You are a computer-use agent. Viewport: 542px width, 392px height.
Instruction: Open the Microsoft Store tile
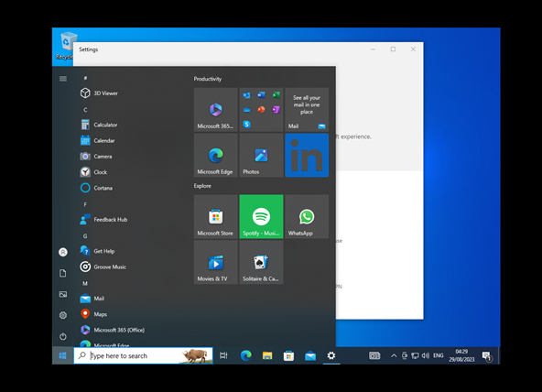point(216,216)
